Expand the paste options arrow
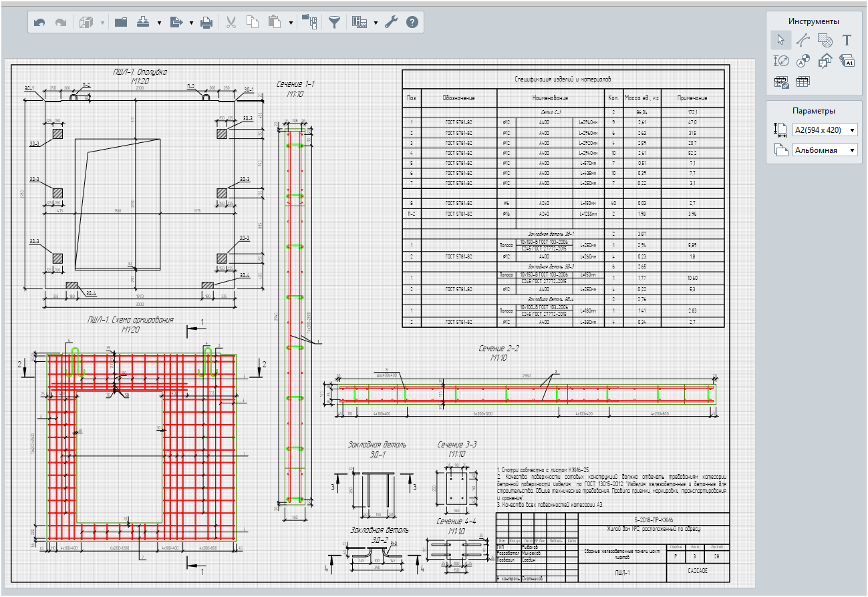The width and height of the screenshot is (868, 597). point(291,23)
